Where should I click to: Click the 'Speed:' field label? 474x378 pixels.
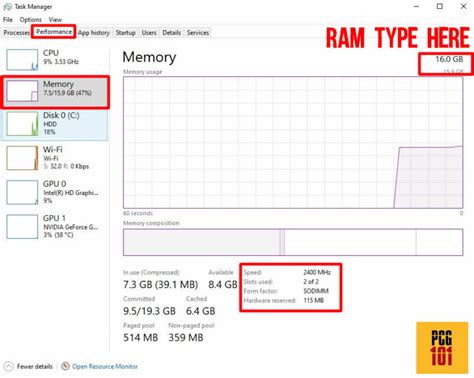click(252, 272)
